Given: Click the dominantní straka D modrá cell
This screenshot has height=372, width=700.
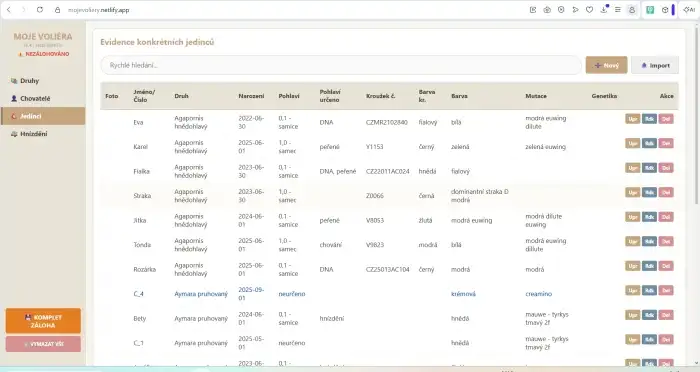Looking at the screenshot, I should click(479, 196).
